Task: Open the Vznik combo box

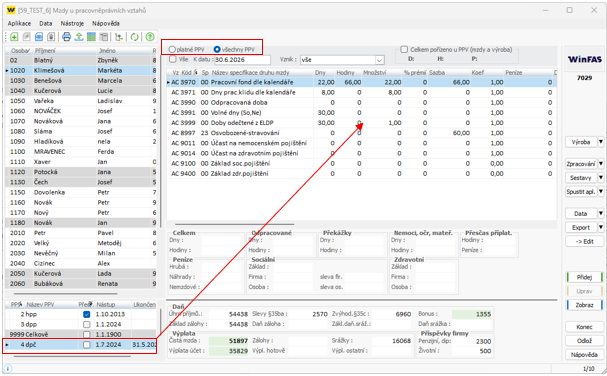Action: 379,60
